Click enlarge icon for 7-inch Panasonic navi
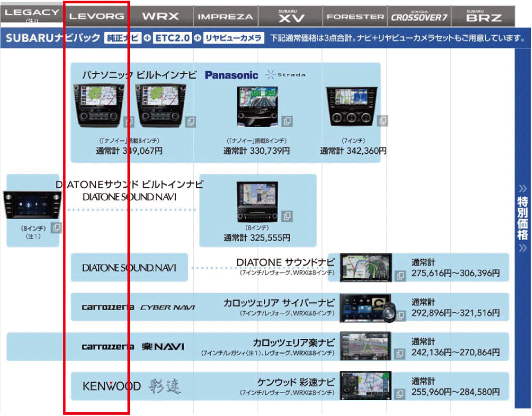This screenshot has height=416, width=532. click(383, 121)
